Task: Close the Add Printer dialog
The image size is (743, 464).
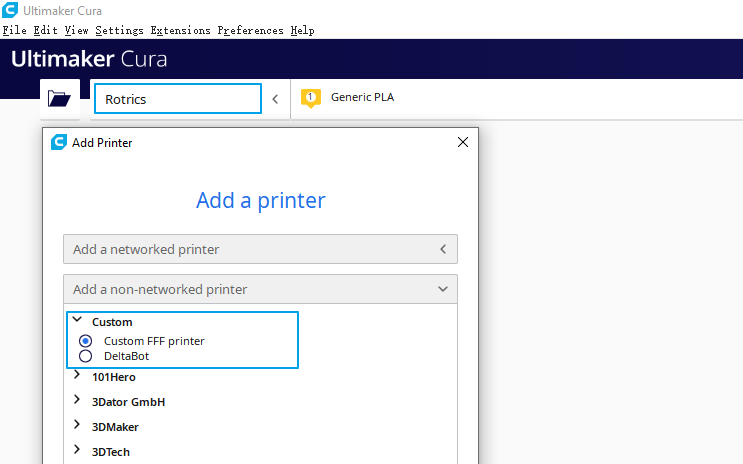Action: 463,142
